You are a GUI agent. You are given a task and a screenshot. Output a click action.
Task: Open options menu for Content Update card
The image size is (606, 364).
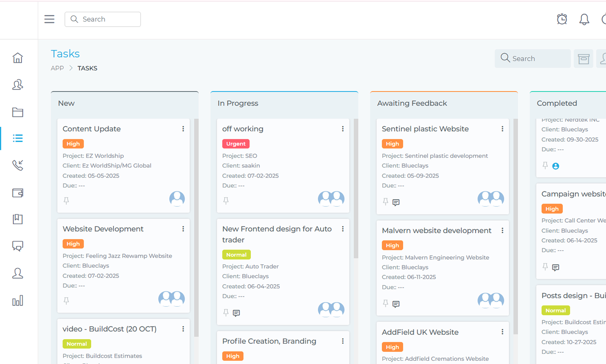(x=183, y=129)
